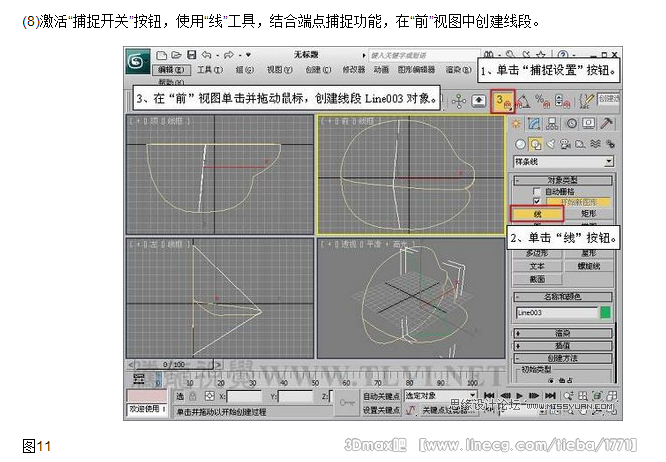This screenshot has height=462, width=666.
Task: Collapse the 名称和颜色 rollout
Action: click(x=563, y=296)
